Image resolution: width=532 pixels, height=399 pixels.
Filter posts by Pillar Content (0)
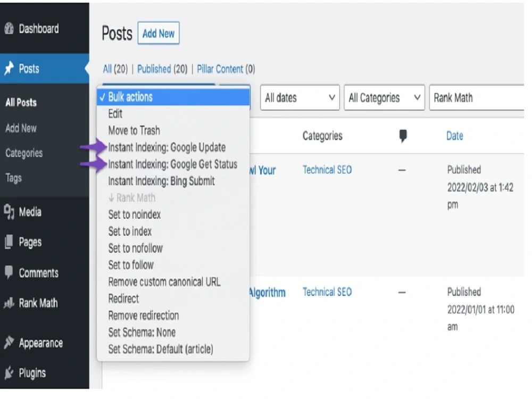pos(226,69)
